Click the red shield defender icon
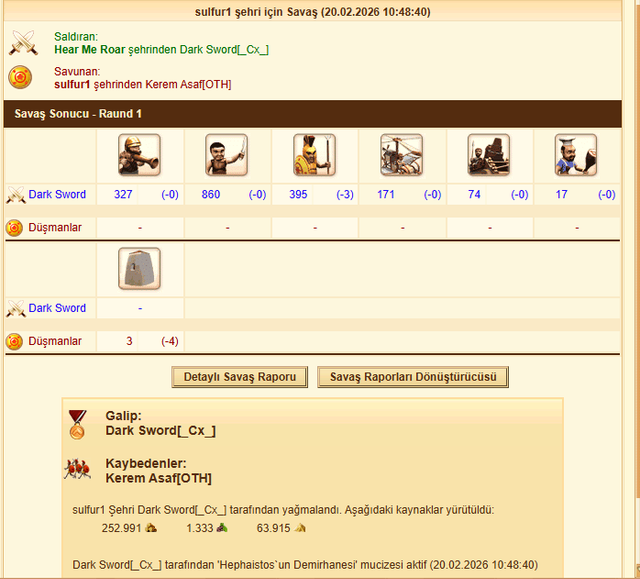The image size is (640, 579). (x=20, y=77)
